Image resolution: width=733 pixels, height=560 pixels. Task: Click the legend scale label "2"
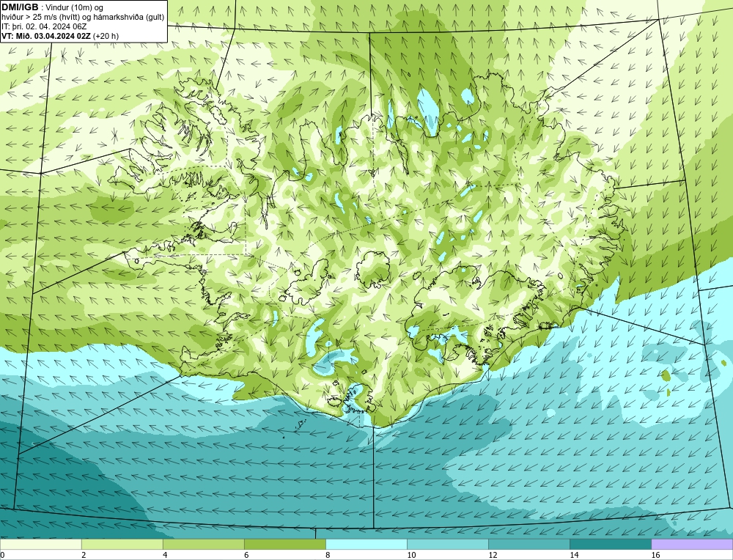(x=84, y=555)
